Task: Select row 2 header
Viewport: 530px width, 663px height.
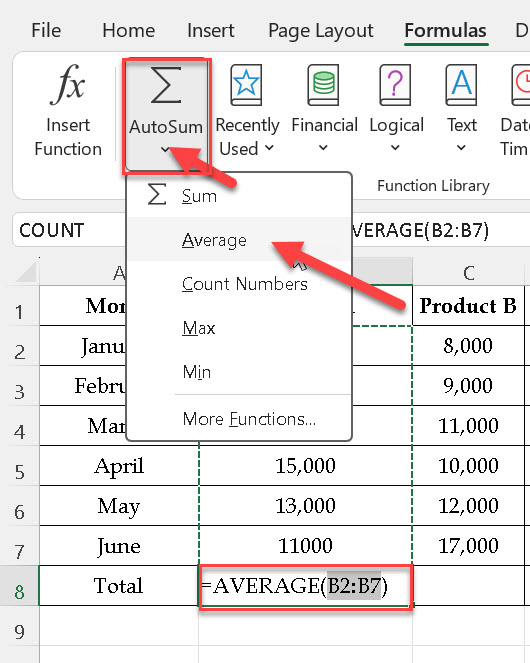Action: tap(19, 346)
